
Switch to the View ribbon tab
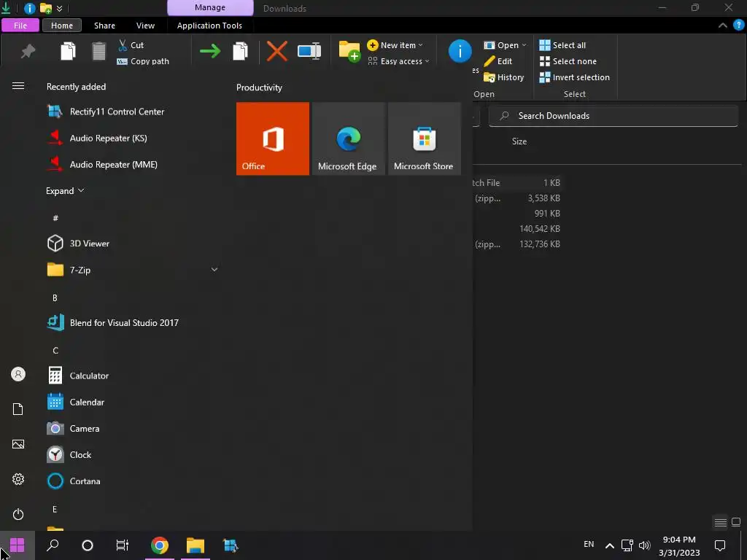coord(145,26)
